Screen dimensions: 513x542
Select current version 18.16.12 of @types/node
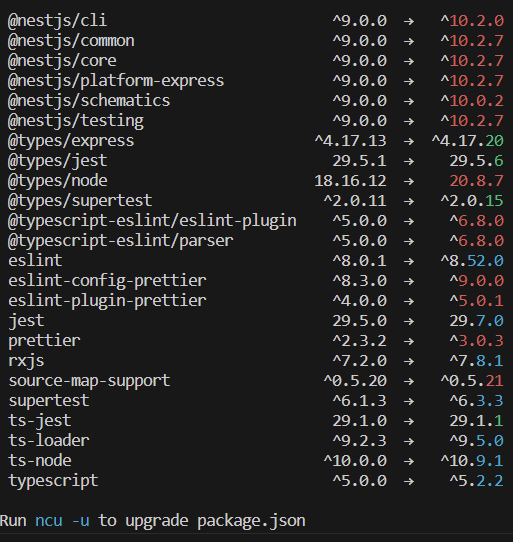[351, 181]
